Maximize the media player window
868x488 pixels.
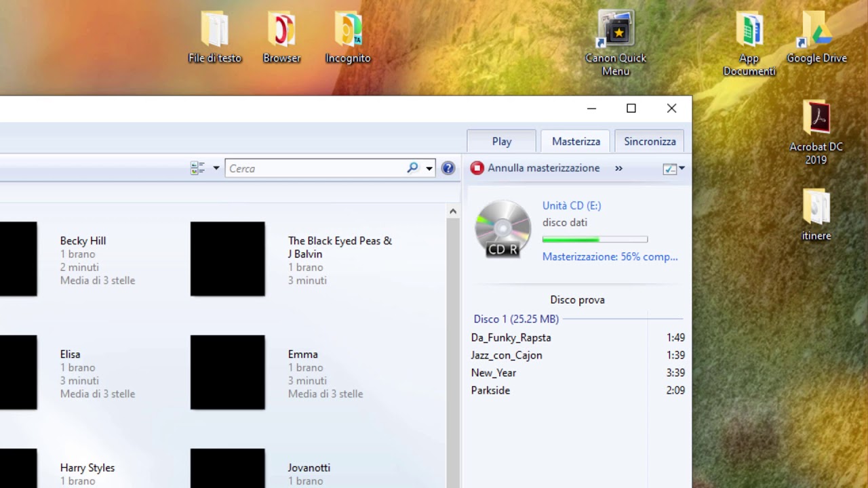tap(631, 108)
